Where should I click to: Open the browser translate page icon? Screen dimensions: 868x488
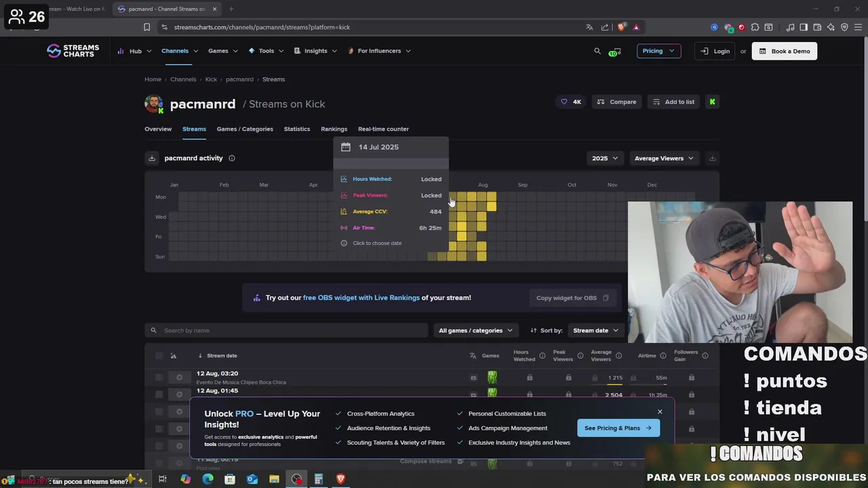tap(589, 27)
